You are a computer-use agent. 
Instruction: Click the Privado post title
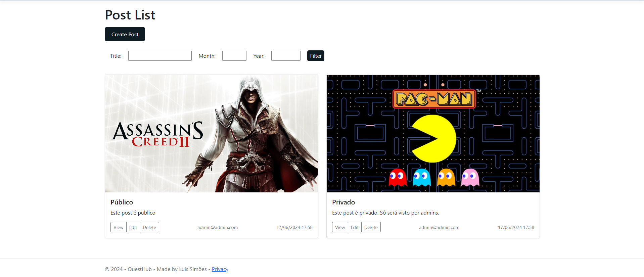[x=343, y=202]
